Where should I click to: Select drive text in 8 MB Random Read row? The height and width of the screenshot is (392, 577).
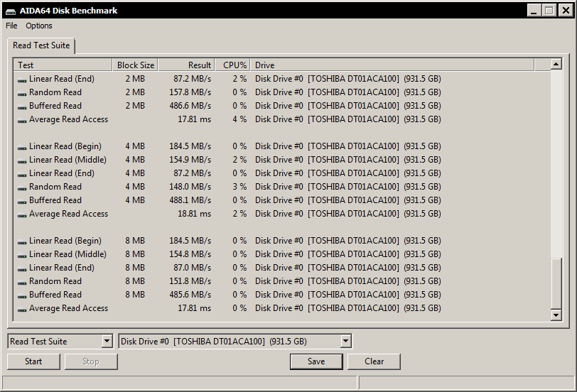pyautogui.click(x=347, y=281)
